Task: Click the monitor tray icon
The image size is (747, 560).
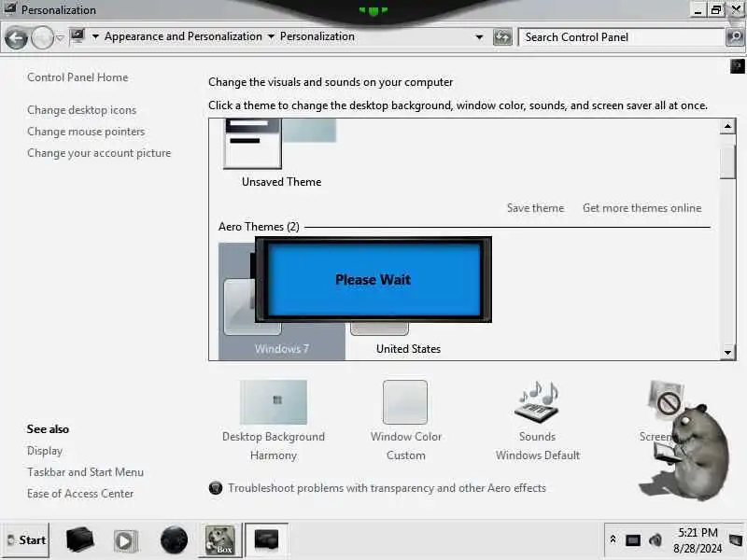Action: point(633,540)
